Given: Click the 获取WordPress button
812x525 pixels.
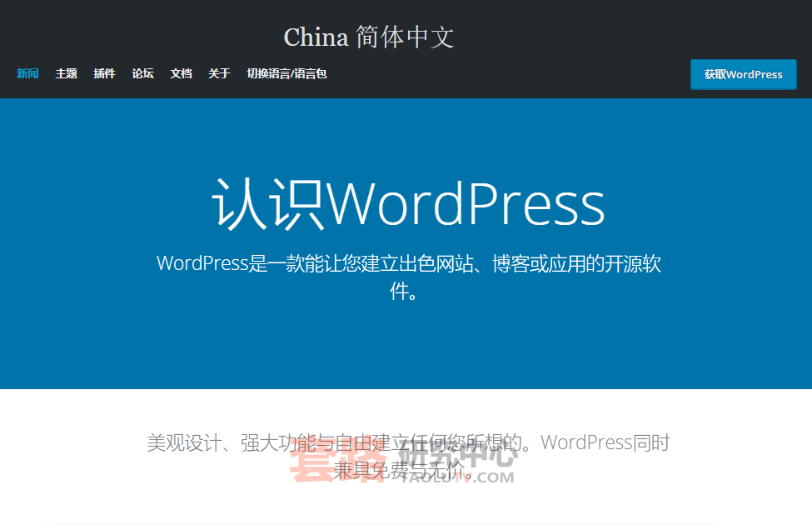Looking at the screenshot, I should pos(743,75).
